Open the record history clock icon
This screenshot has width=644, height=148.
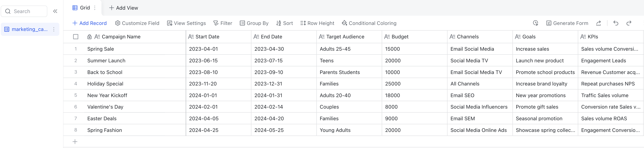[535, 23]
